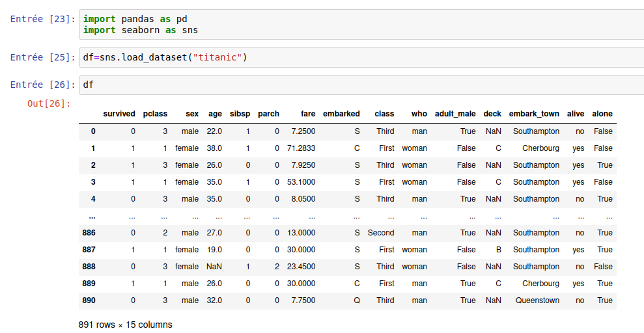644x333 pixels.
Task: Click the 891 rows × 15 columns summary
Action: pos(125,324)
